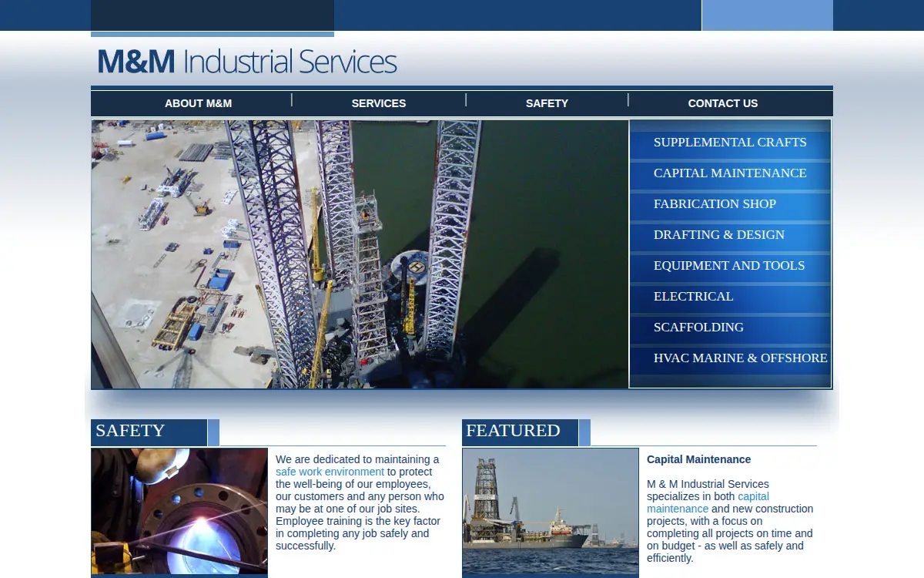Viewport: 924px width, 578px height.
Task: Click the featured drillship photo
Action: pos(551,512)
